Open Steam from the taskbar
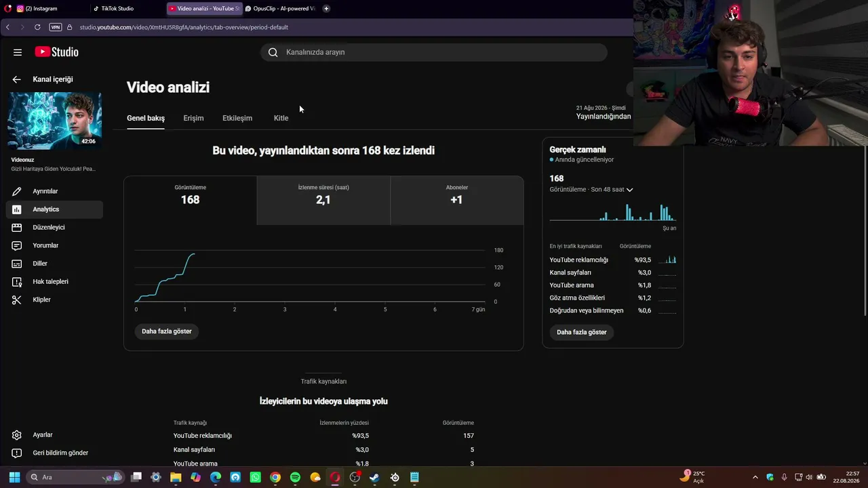Viewport: 868px width, 488px height. (374, 477)
